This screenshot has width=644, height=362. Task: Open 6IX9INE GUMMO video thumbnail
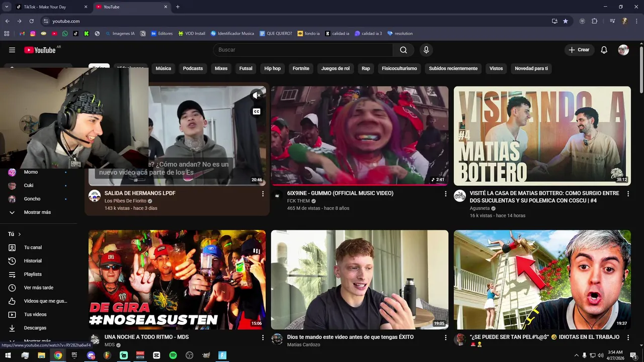click(x=360, y=136)
